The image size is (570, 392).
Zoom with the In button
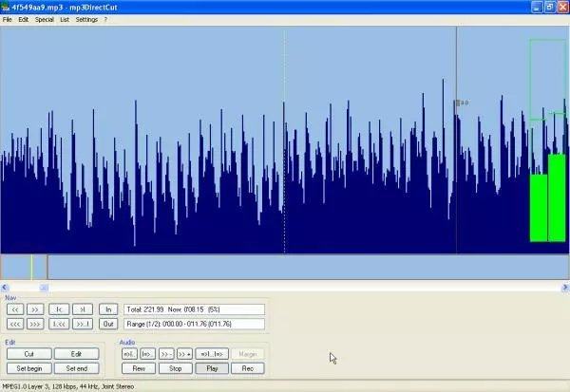click(108, 309)
